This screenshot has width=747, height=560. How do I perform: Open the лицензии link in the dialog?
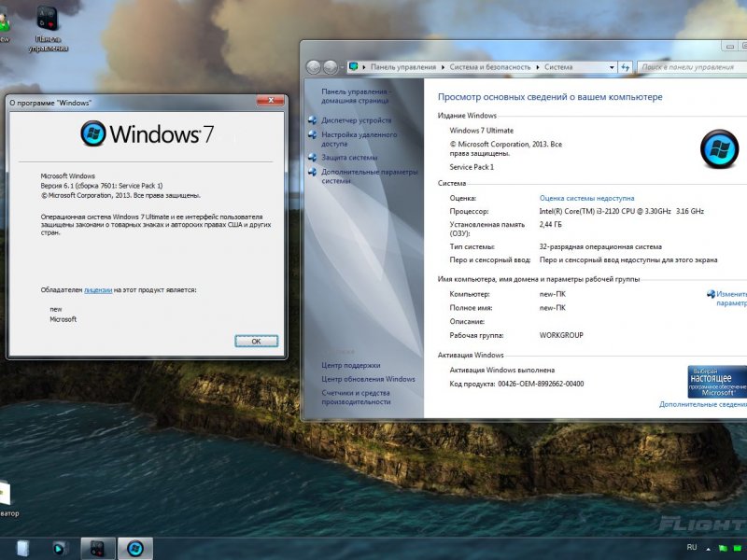click(x=98, y=290)
